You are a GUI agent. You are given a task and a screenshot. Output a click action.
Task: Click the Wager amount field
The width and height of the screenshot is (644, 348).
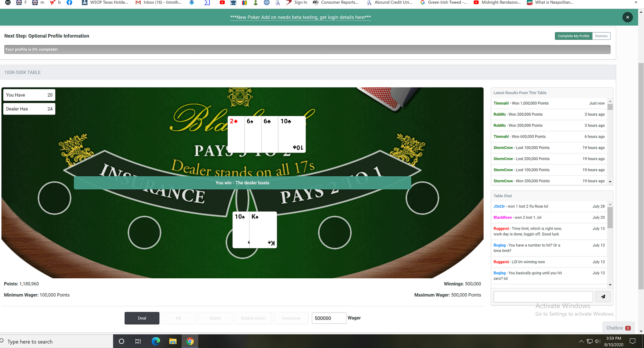tap(329, 318)
